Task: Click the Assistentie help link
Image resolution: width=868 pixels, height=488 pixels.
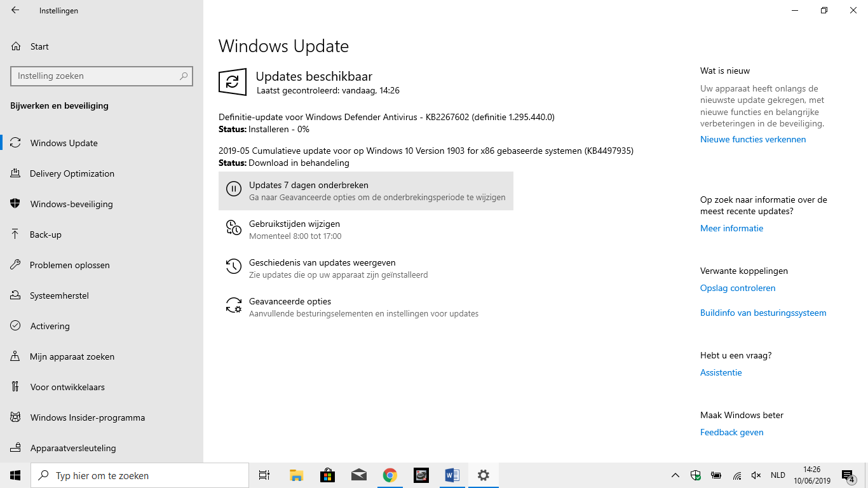Action: coord(721,372)
